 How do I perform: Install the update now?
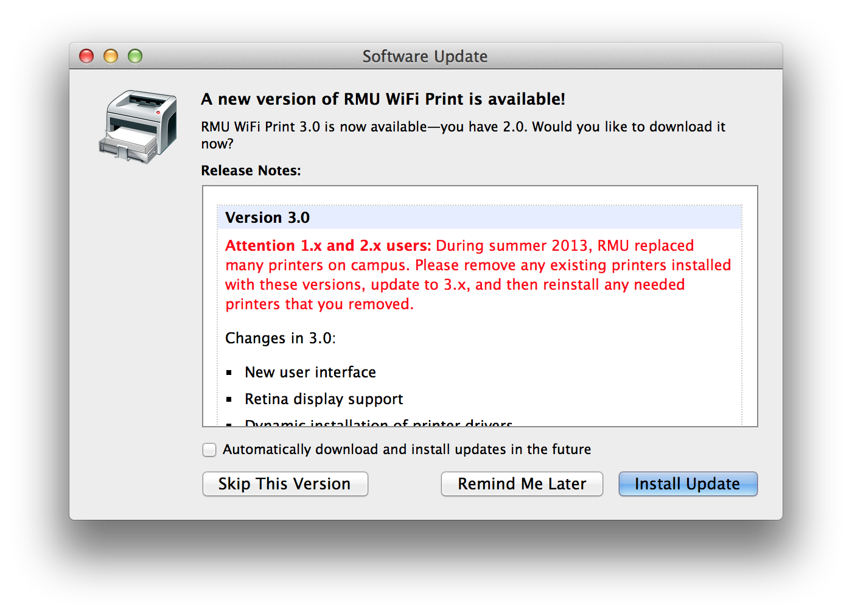688,484
